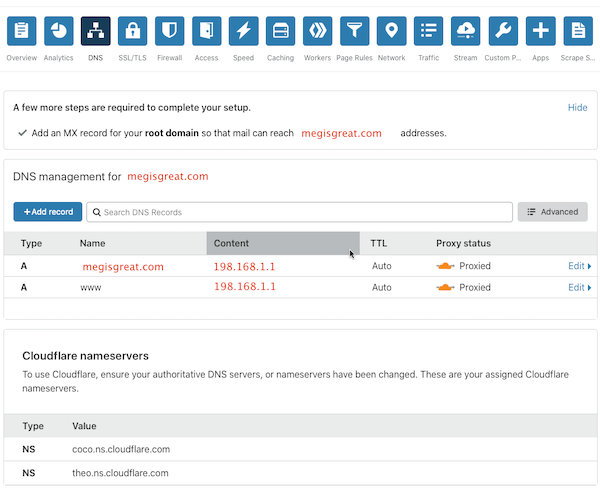600x492 pixels.
Task: Click domain in DNS management heading
Action: (168, 176)
